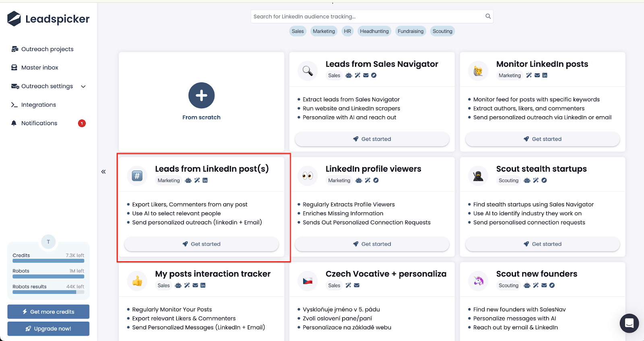Click '7.3K left' credits value
Screen dimensions: 644x341
point(75,255)
